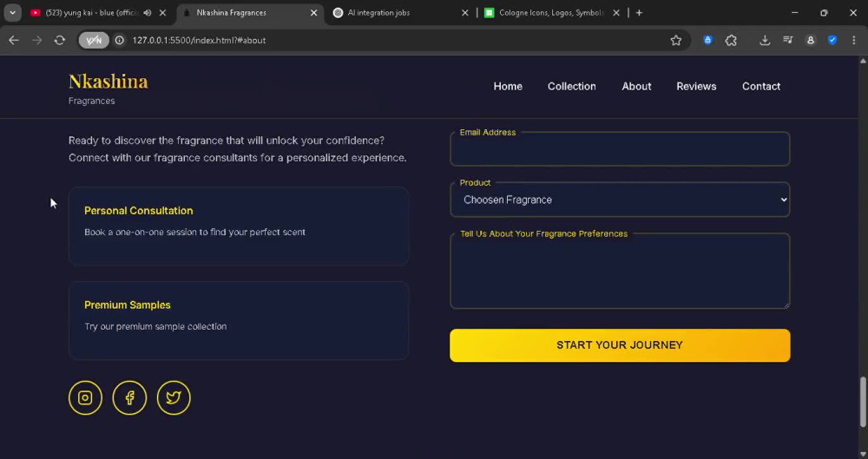The image size is (868, 459).
Task: Focus the Fragrance Preferences textarea
Action: (620, 271)
